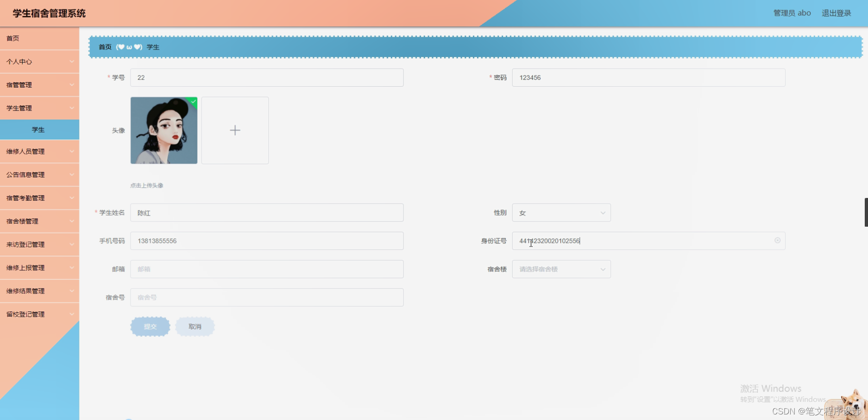Screen dimensions: 868x420
Task: Expand the 维修结果管理 section
Action: pos(39,291)
